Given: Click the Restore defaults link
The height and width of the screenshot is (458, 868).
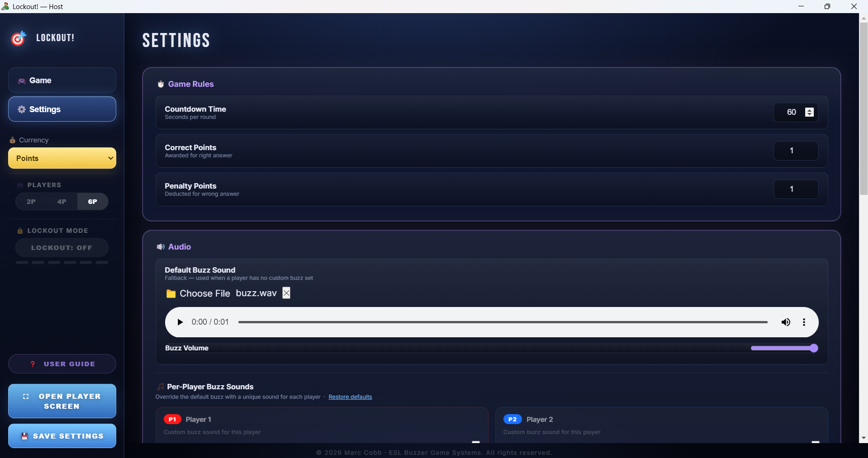Looking at the screenshot, I should point(350,397).
